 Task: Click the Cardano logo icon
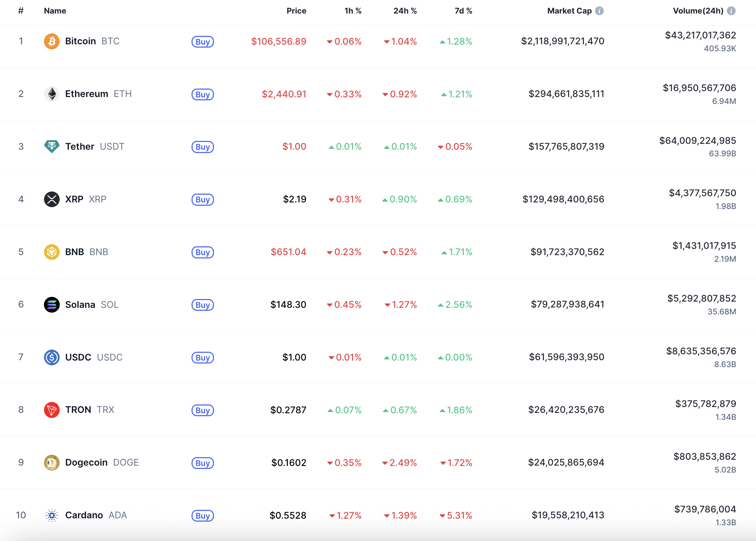(x=52, y=515)
